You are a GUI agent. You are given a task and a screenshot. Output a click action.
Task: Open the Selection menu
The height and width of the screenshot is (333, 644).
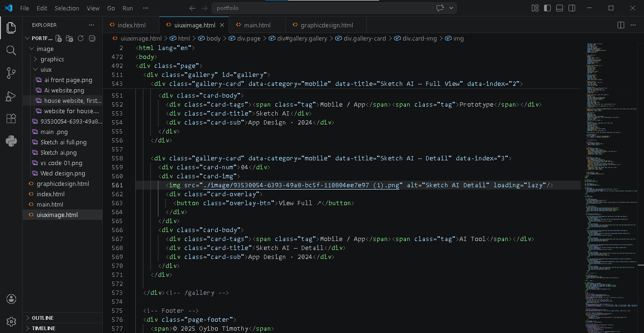point(67,8)
